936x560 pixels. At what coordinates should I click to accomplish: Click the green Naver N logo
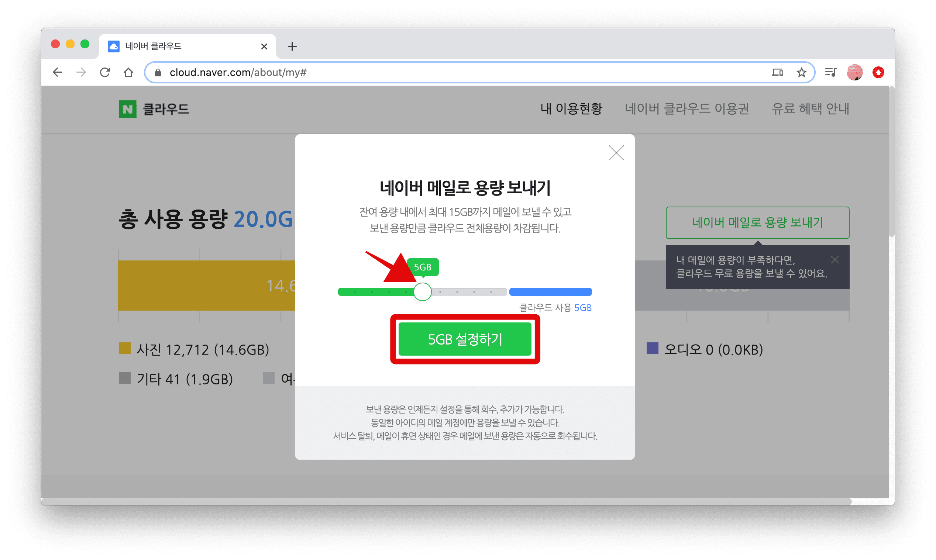point(128,109)
